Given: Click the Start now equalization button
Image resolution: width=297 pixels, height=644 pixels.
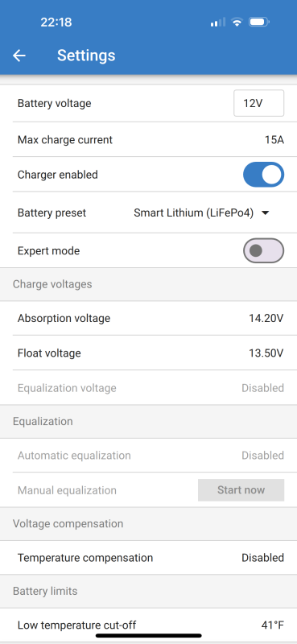Looking at the screenshot, I should [241, 490].
